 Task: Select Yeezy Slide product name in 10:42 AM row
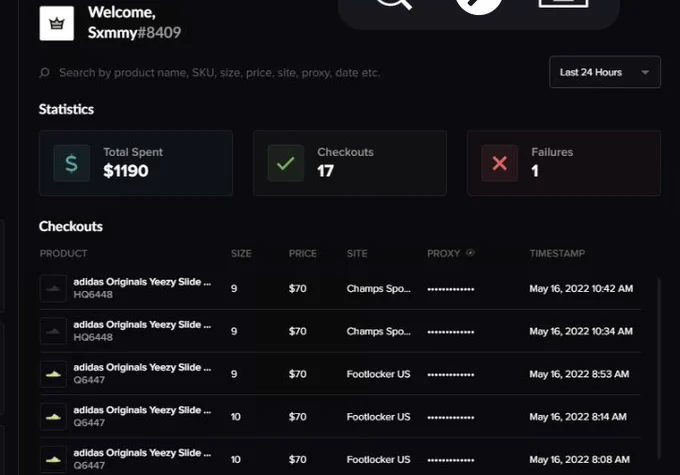[x=142, y=282]
